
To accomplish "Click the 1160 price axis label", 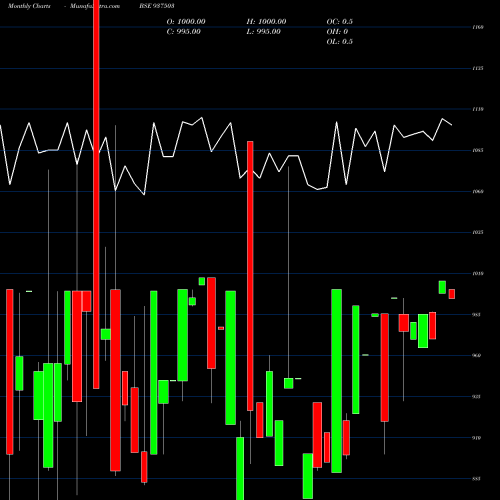I will point(478,27).
